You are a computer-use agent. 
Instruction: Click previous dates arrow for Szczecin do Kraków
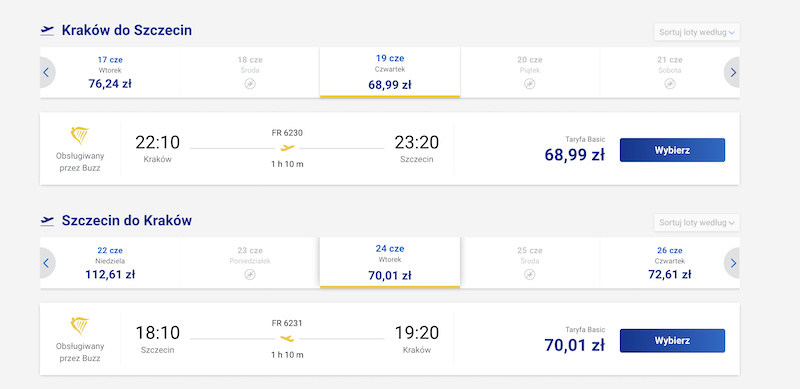46,263
